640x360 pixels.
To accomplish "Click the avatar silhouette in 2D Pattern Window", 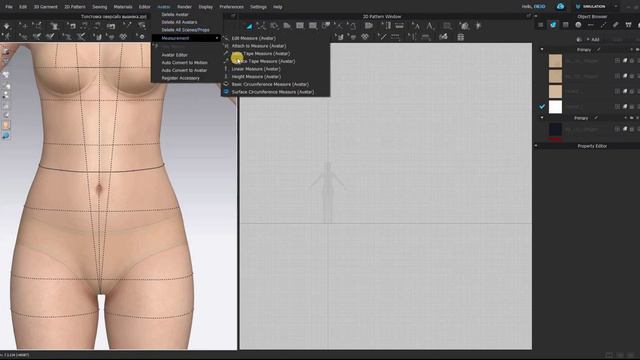I will (328, 192).
